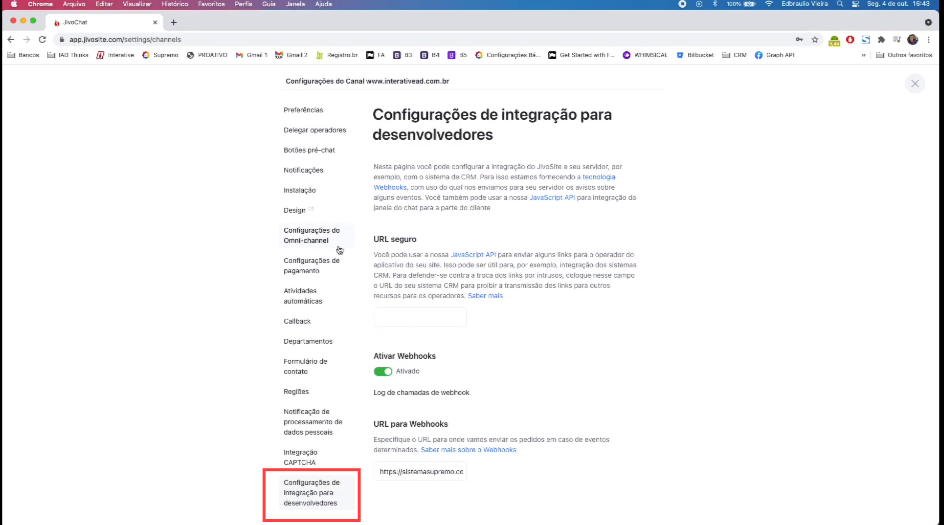The width and height of the screenshot is (944, 525).
Task: Open Saber mais sobre o Webhooks link
Action: 469,450
